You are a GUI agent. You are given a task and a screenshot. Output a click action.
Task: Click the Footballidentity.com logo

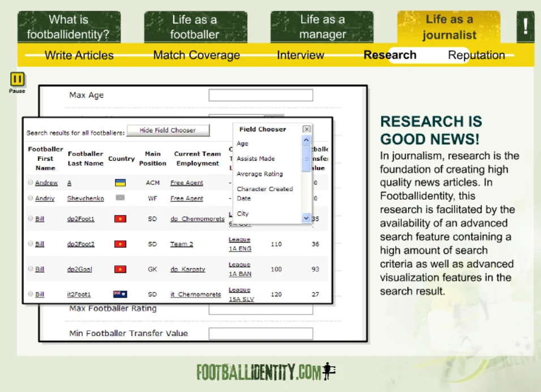click(x=266, y=372)
